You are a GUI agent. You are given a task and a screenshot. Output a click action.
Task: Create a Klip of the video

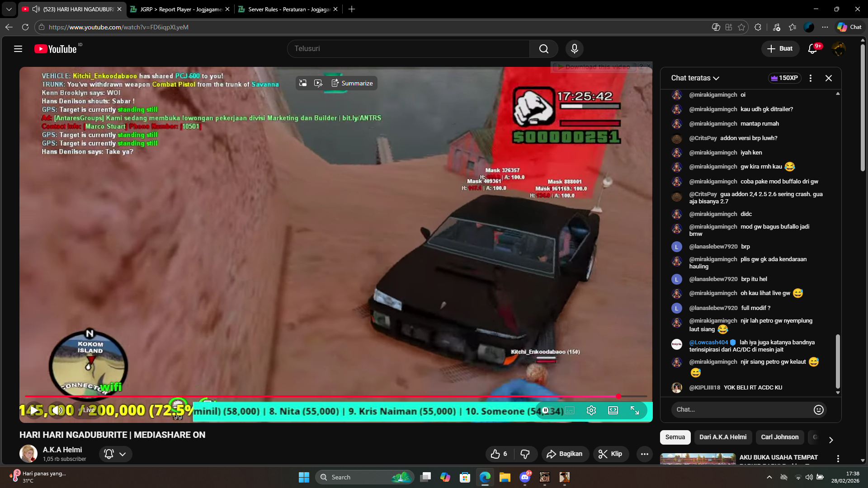click(x=611, y=454)
